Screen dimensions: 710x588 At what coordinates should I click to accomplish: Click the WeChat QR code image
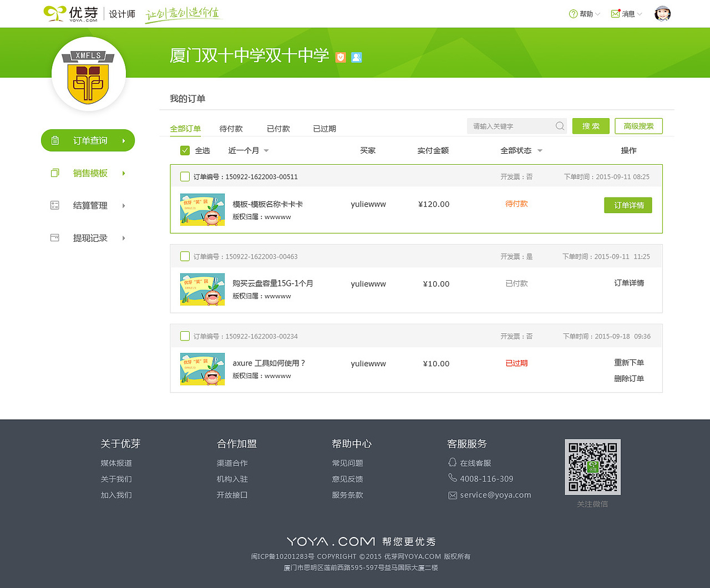592,467
